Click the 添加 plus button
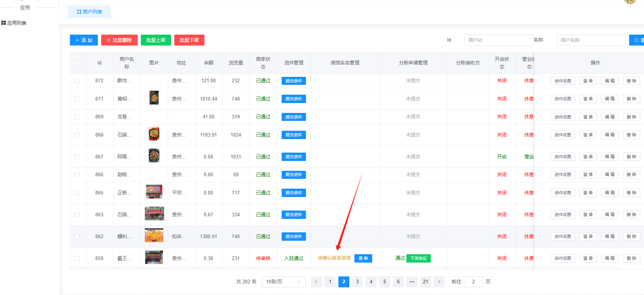Viewport: 644px width, 295px height. pos(84,40)
